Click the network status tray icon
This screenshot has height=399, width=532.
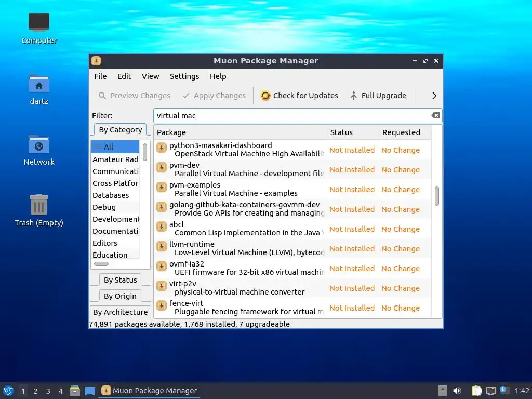[490, 391]
